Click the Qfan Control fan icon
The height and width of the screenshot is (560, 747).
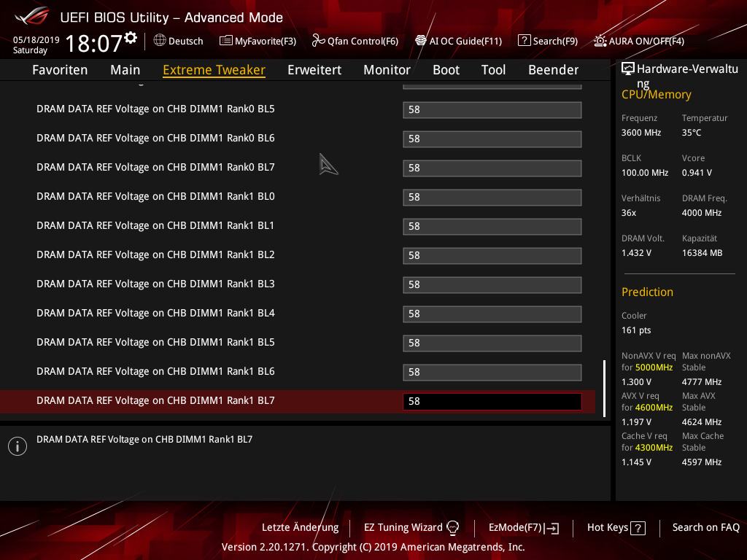(318, 41)
